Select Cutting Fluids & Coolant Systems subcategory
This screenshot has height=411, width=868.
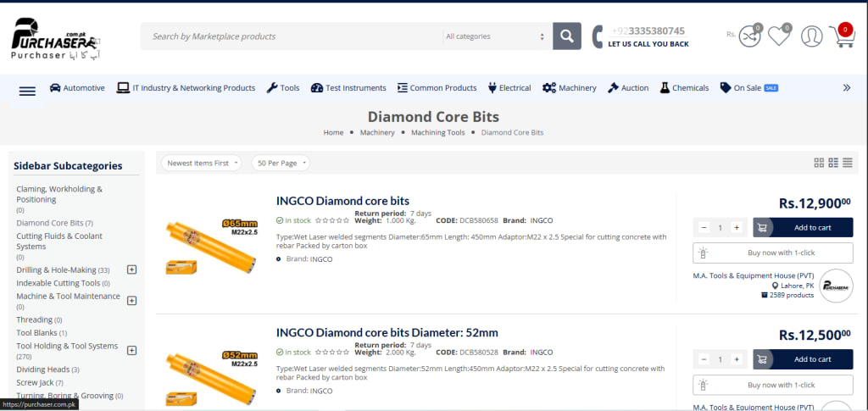pyautogui.click(x=59, y=242)
